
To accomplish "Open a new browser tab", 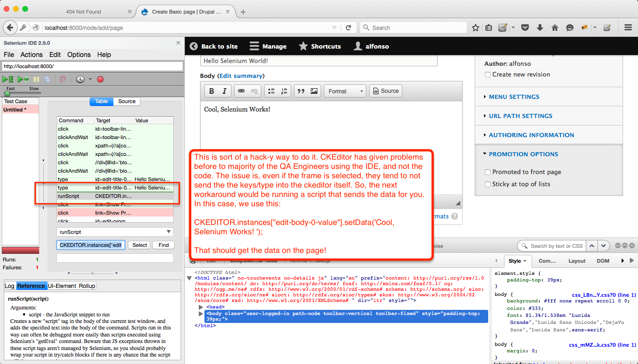I will tap(244, 12).
